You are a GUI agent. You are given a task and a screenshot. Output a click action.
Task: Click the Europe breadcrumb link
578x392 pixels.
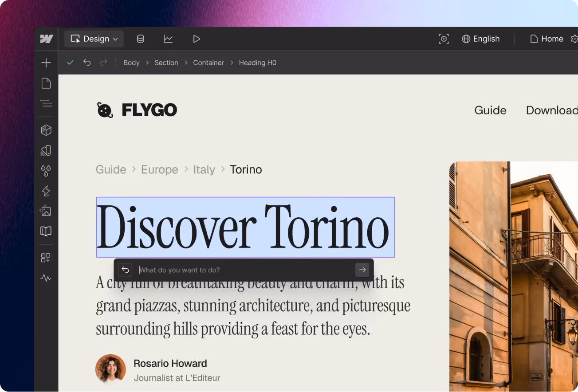160,170
